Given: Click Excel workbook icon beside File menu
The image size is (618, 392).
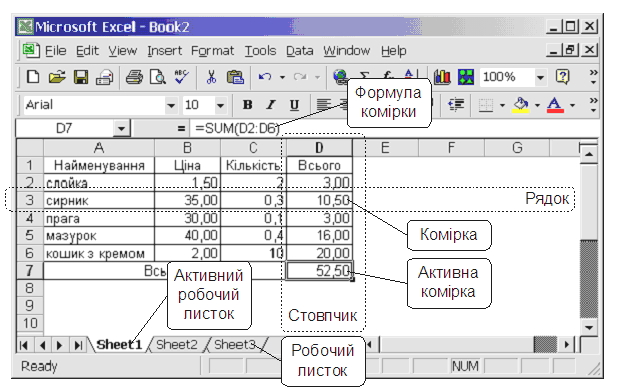Looking at the screenshot, I should pos(31,50).
